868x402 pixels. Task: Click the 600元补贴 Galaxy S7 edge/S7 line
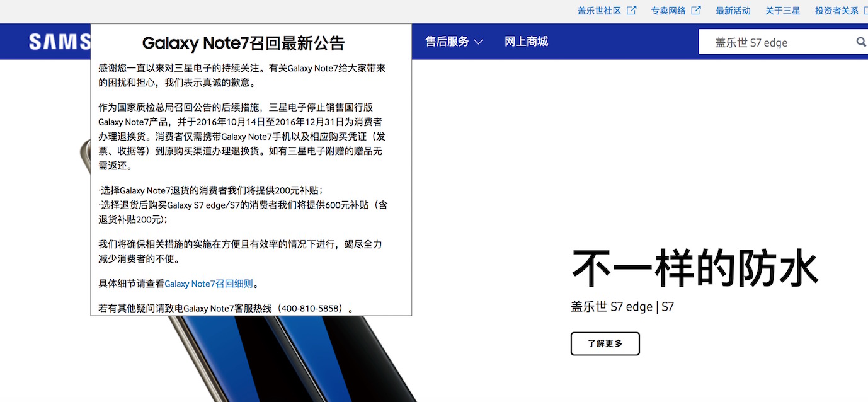(x=243, y=212)
